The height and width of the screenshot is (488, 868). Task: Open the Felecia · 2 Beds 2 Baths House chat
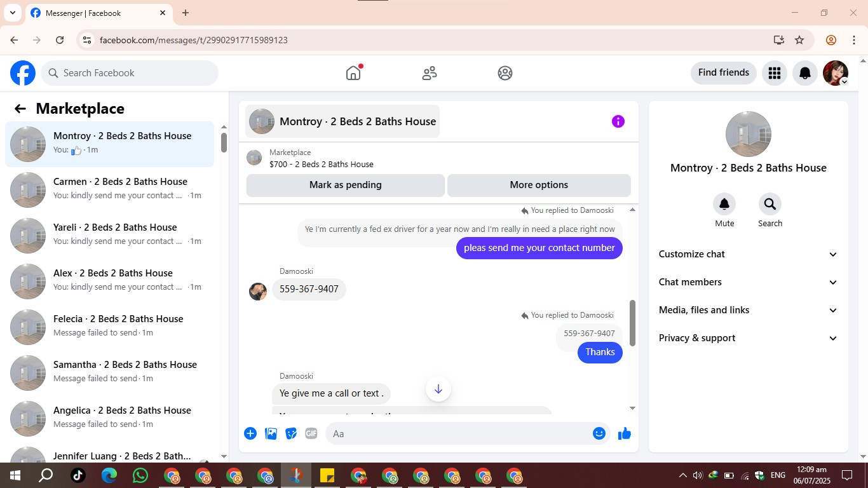(x=110, y=327)
